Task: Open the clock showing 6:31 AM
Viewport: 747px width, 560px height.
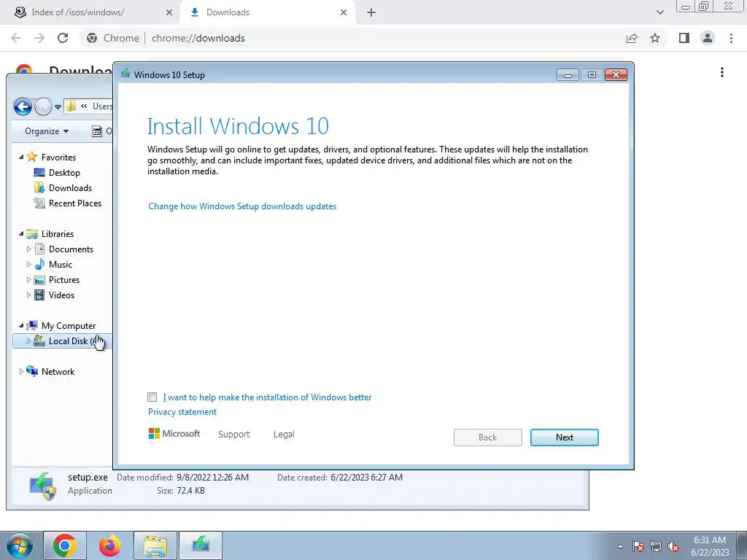Action: [710, 546]
